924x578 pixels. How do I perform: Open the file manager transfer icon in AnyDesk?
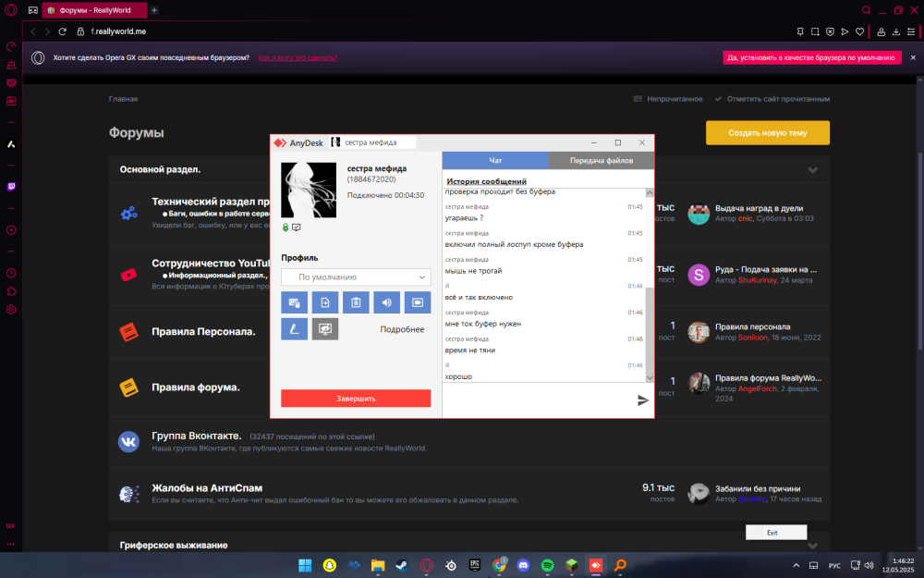coord(325,302)
